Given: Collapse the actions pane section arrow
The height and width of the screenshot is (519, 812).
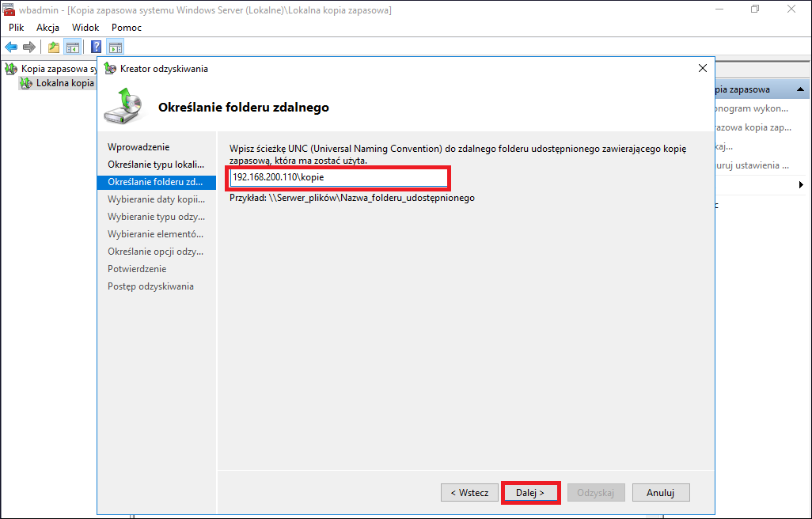Looking at the screenshot, I should coord(800,89).
